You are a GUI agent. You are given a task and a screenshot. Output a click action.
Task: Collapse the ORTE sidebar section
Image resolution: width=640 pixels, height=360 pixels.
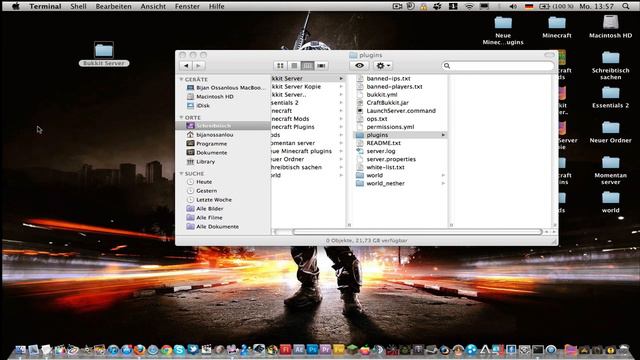[182, 118]
